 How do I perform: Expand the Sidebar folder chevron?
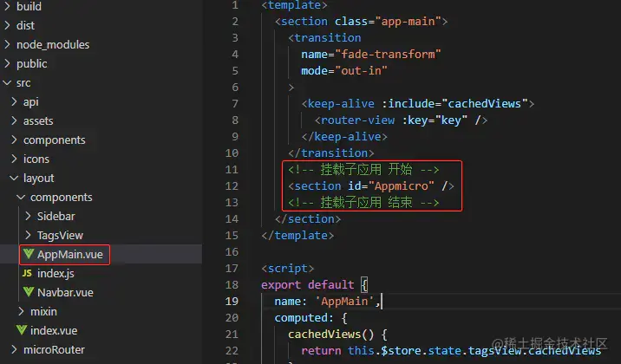pos(28,216)
